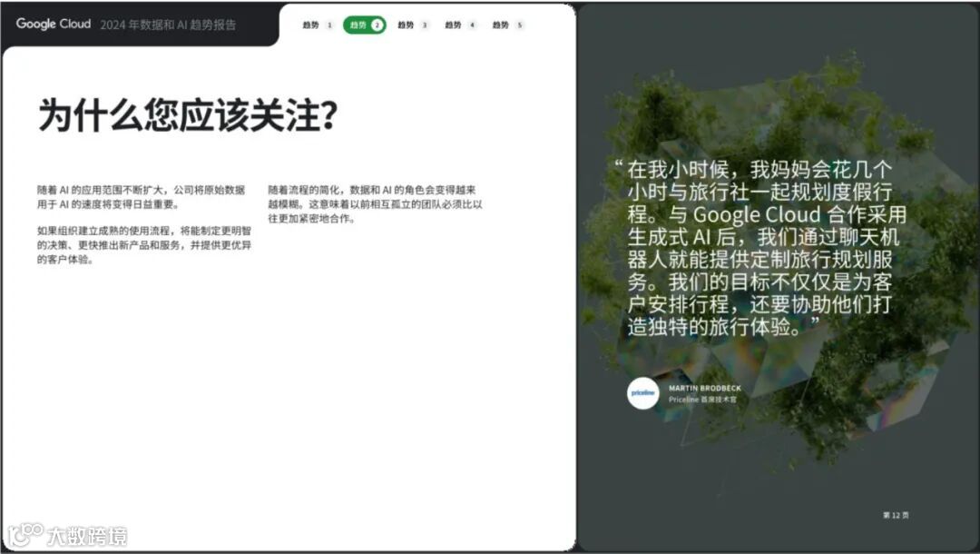Click the report title 2024 年数据和 AI 趋势报告
Viewport: 980px width, 554px height.
click(168, 25)
